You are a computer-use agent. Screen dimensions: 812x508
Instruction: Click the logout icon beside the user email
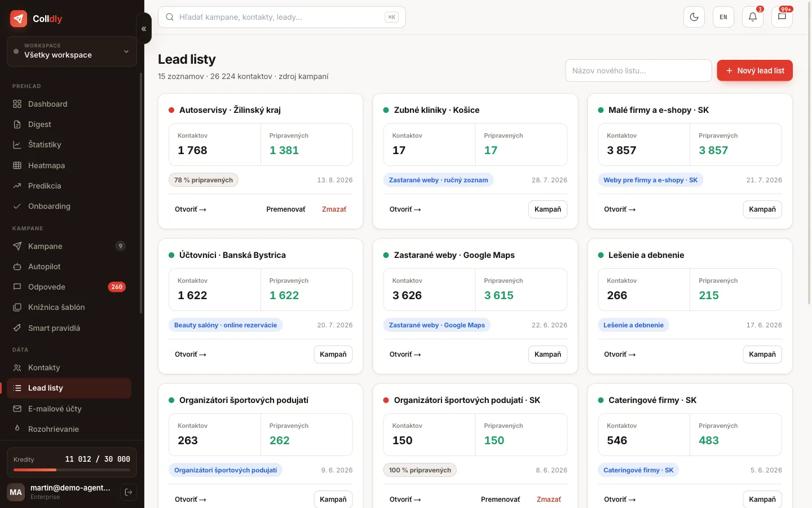[129, 492]
